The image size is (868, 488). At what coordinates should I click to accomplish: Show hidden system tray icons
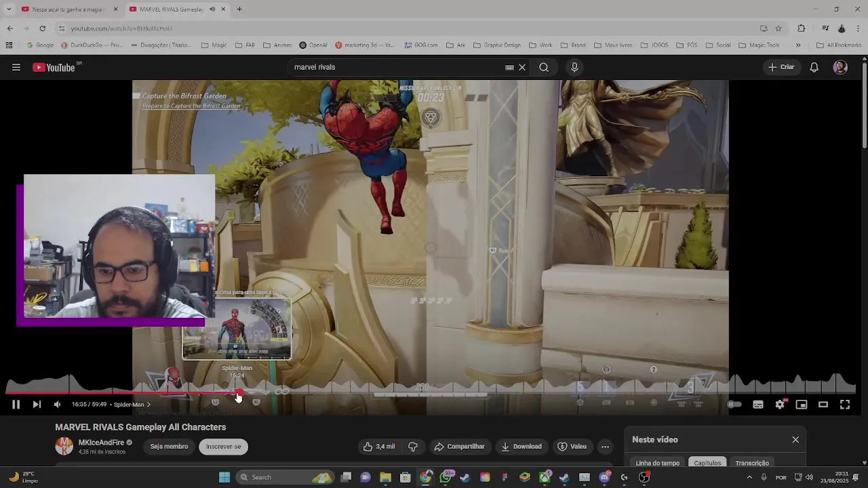point(749,477)
